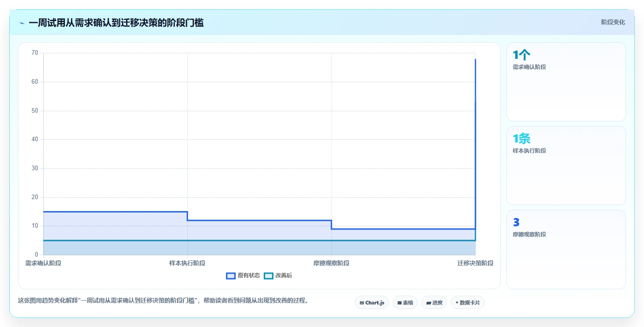Screen dimensions: 644x327
Task: Click the 阶段变化 label in header
Action: [613, 22]
